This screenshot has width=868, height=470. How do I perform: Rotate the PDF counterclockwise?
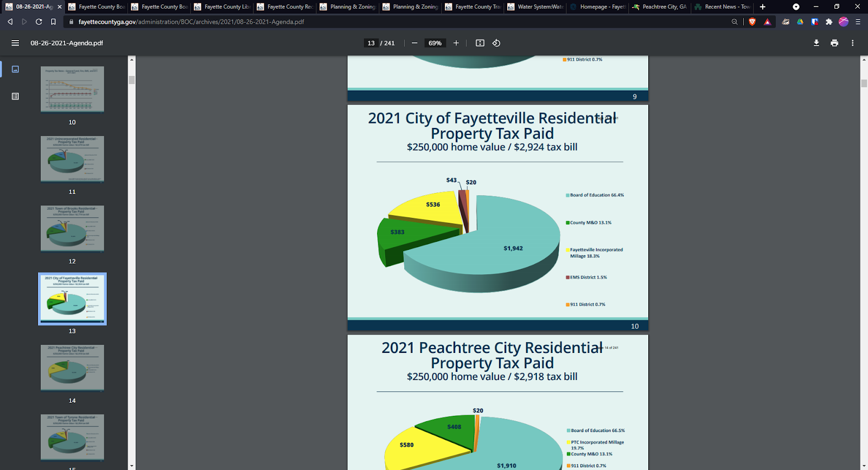[496, 43]
